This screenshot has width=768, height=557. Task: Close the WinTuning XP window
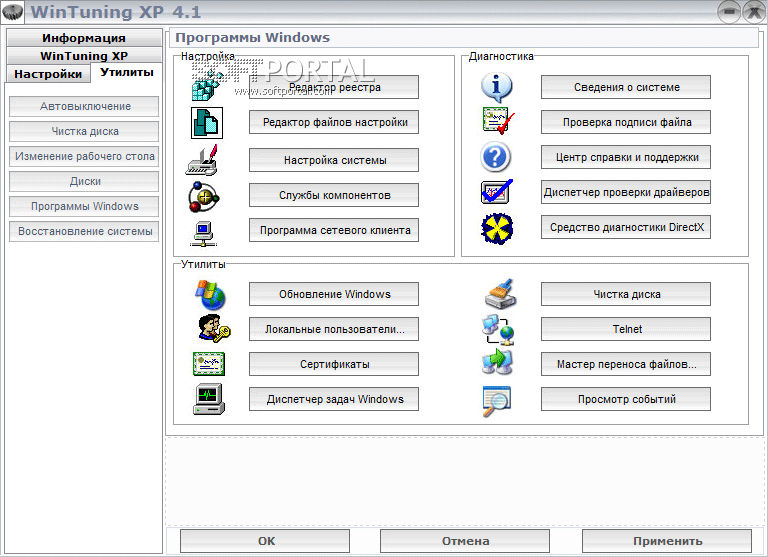click(x=754, y=12)
